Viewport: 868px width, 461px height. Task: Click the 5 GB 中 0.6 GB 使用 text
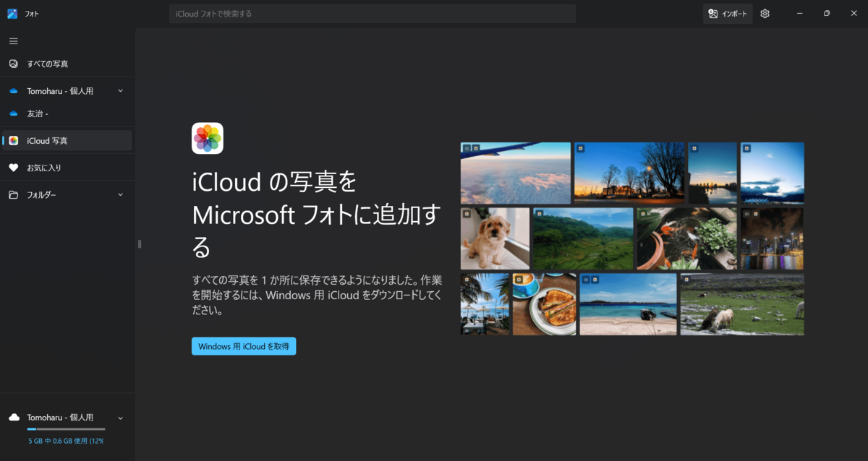pos(66,441)
